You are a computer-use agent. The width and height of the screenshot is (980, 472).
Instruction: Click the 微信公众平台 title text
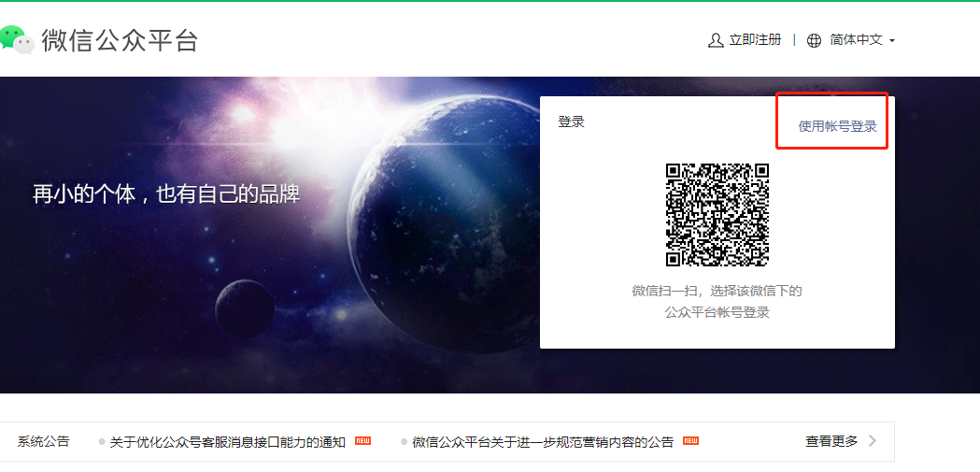[x=120, y=40]
